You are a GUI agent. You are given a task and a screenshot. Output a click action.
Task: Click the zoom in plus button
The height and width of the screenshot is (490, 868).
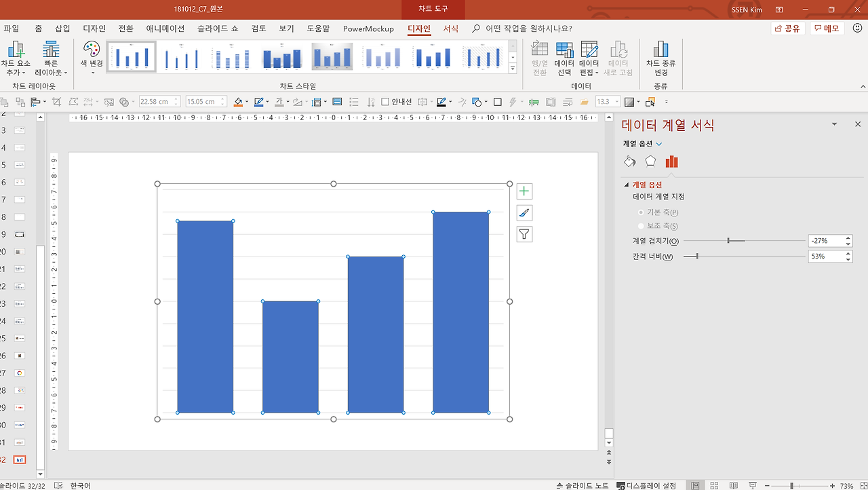(x=831, y=486)
